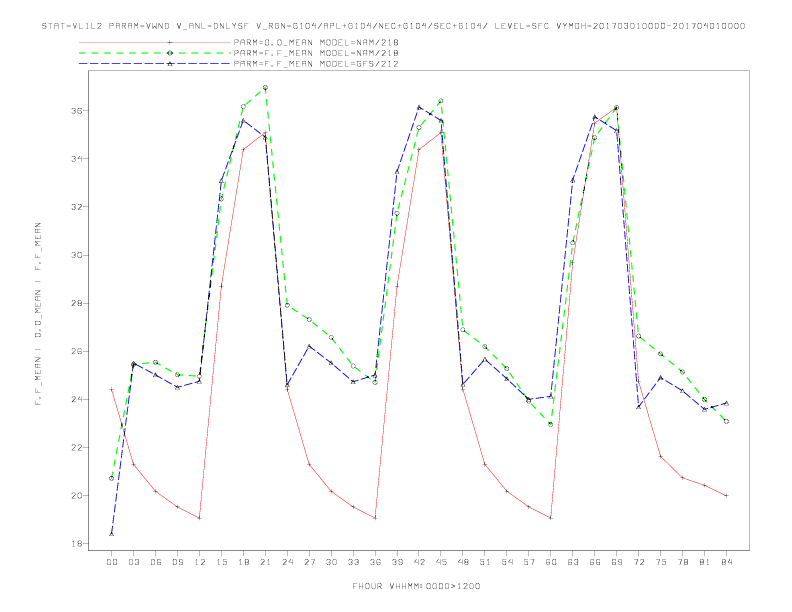Click the x-axis forecast hour label 27
The height and width of the screenshot is (612, 792).
pyautogui.click(x=309, y=562)
